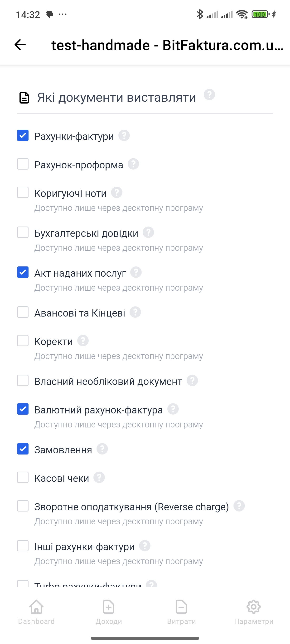Tap the back arrow in header
The width and height of the screenshot is (290, 644).
tap(20, 45)
